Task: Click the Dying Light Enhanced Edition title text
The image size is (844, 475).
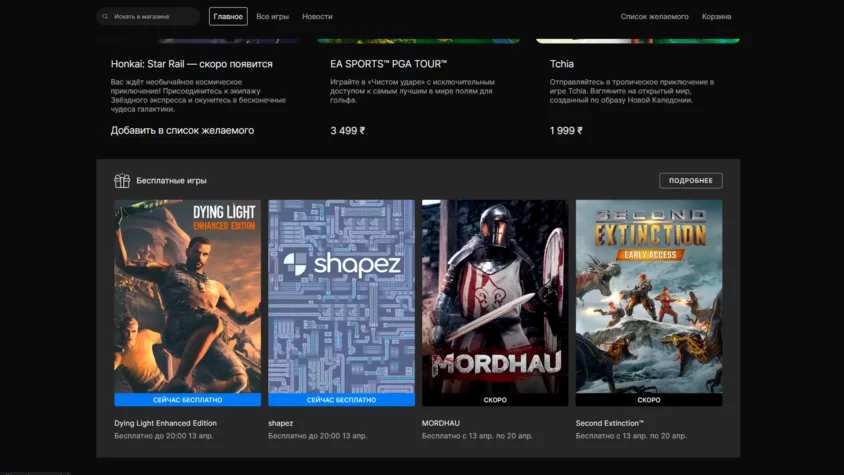Action: pyautogui.click(x=165, y=423)
